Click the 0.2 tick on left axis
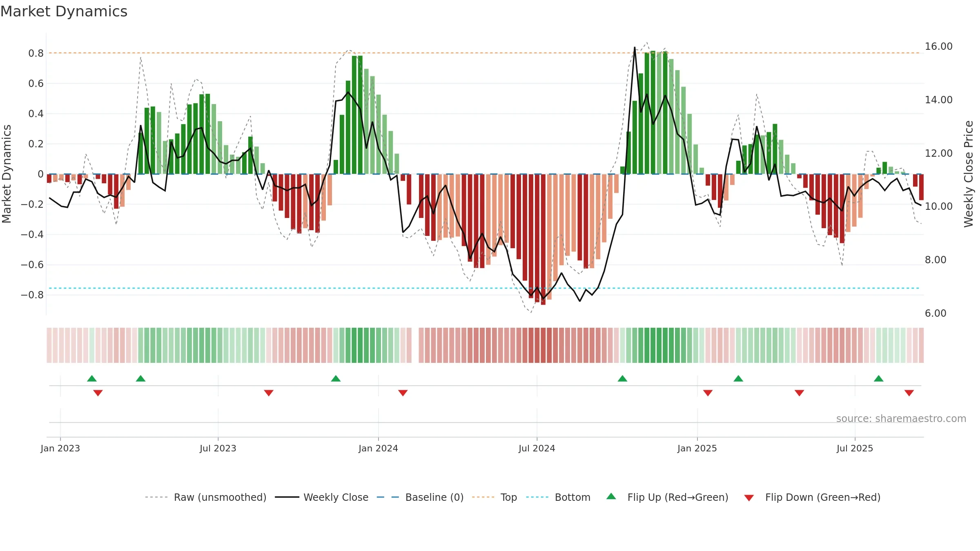Image resolution: width=980 pixels, height=551 pixels. tap(36, 144)
